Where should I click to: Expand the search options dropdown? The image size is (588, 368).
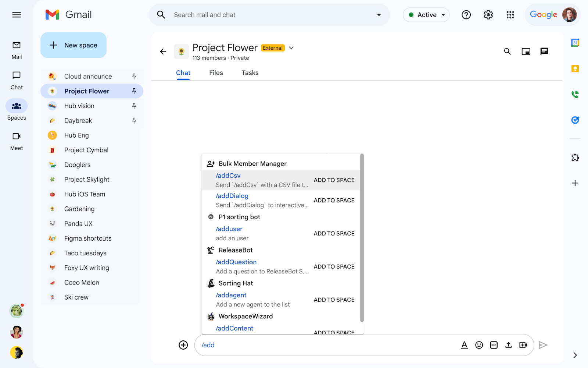tap(379, 15)
